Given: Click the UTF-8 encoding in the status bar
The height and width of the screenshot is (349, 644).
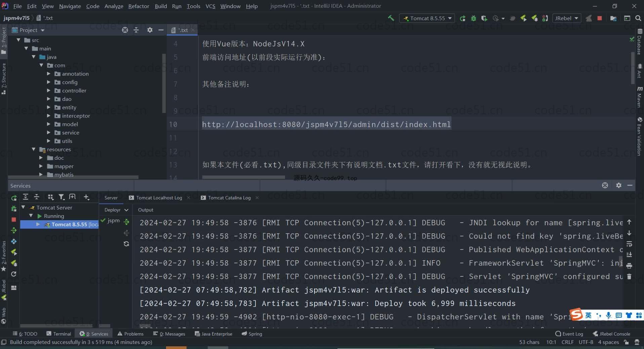Looking at the screenshot, I should pos(586,342).
